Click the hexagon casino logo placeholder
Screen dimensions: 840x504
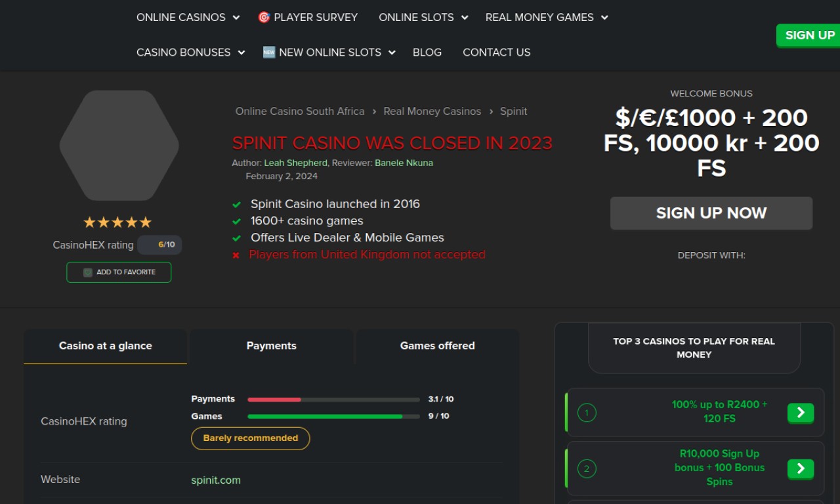[x=119, y=146]
